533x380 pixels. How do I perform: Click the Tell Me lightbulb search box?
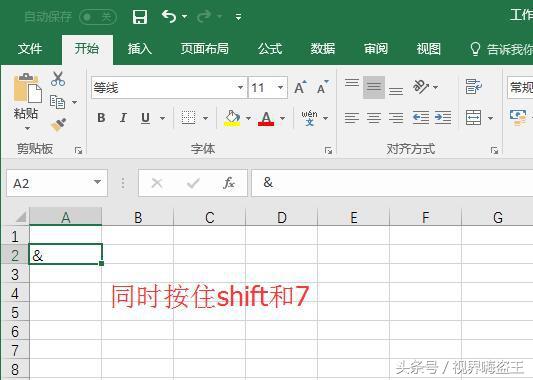point(501,49)
